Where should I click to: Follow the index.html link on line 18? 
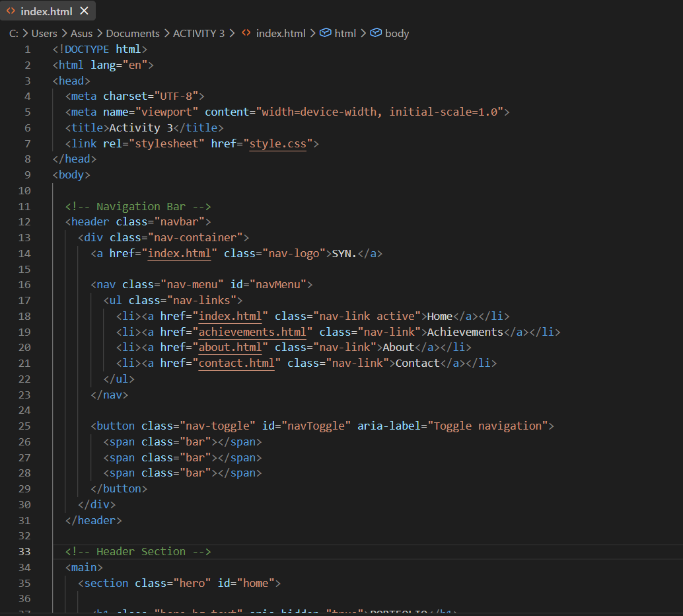(230, 316)
